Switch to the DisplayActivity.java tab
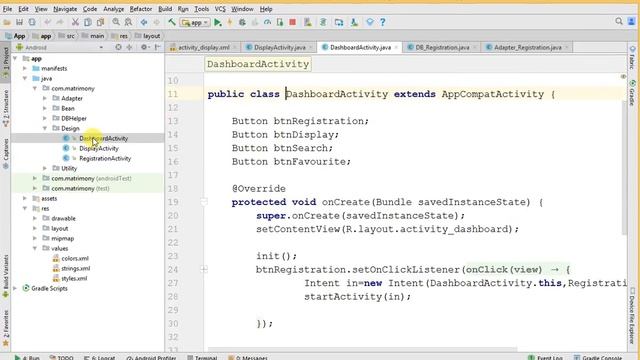 280,47
